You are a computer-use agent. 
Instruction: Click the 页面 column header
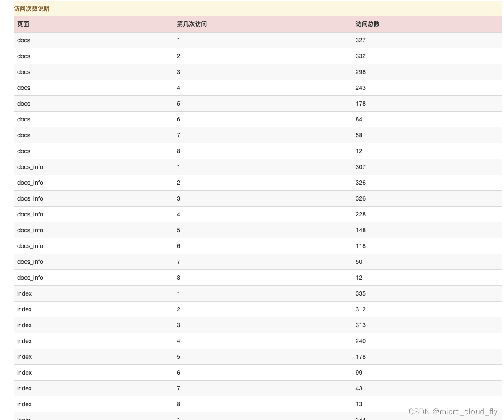point(23,24)
